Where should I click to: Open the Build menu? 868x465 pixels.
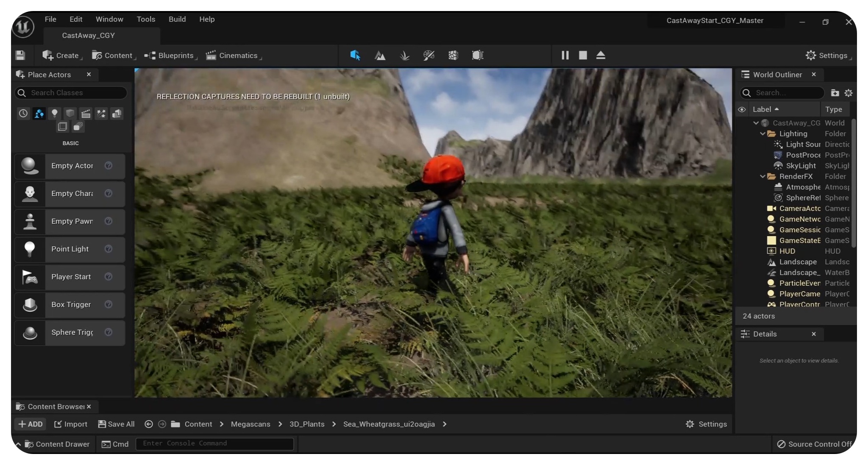pyautogui.click(x=177, y=19)
